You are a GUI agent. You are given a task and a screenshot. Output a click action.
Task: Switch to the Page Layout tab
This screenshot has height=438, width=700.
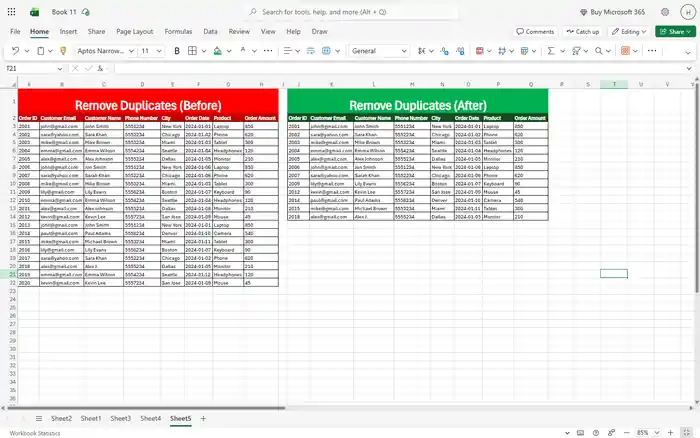pyautogui.click(x=134, y=32)
